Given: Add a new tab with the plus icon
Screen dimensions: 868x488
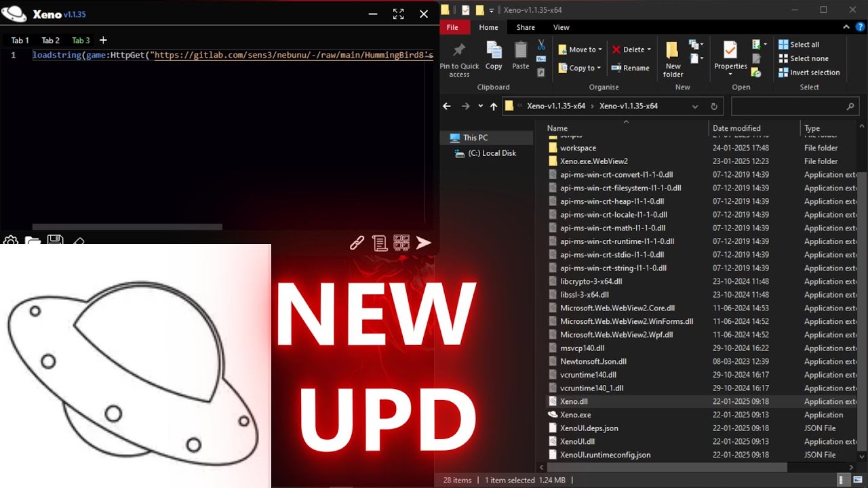Looking at the screenshot, I should pos(103,40).
